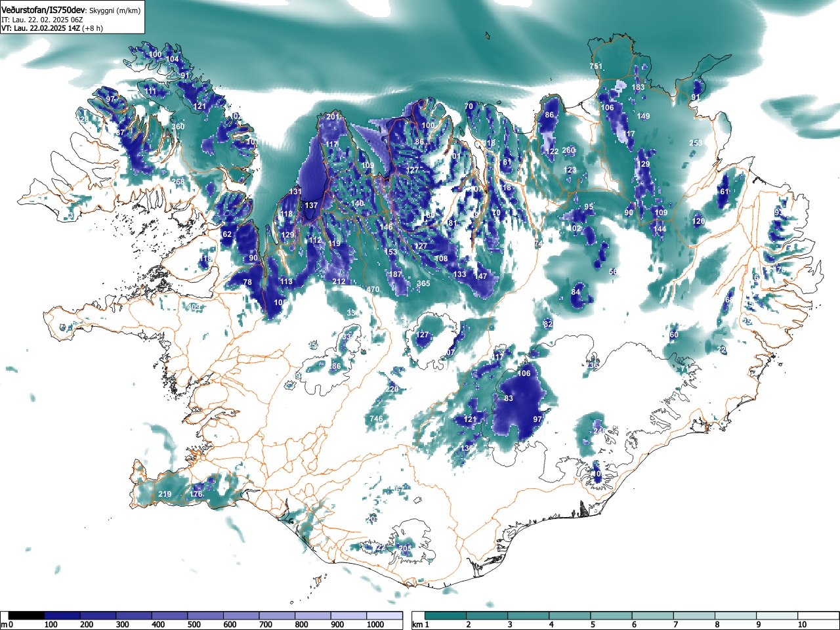The image size is (840, 630).
Task: Click the map value '62'
Action: [227, 235]
